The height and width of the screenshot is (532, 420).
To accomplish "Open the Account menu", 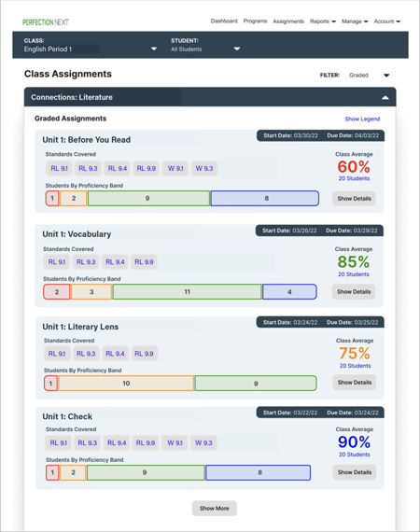I will (x=386, y=21).
